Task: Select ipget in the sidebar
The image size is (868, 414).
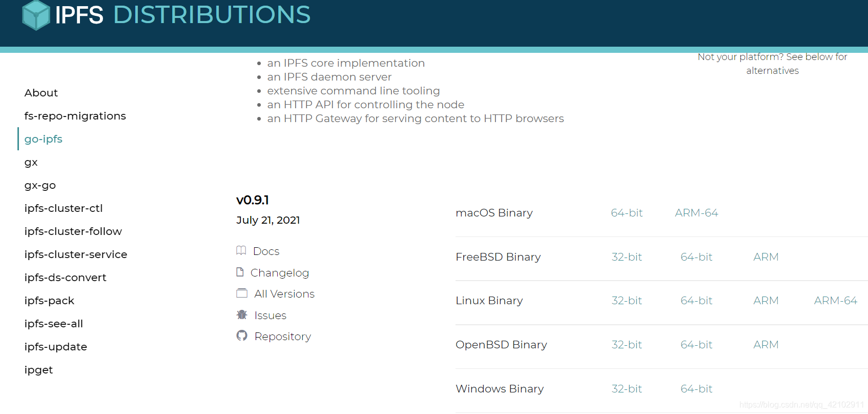Action: click(38, 370)
